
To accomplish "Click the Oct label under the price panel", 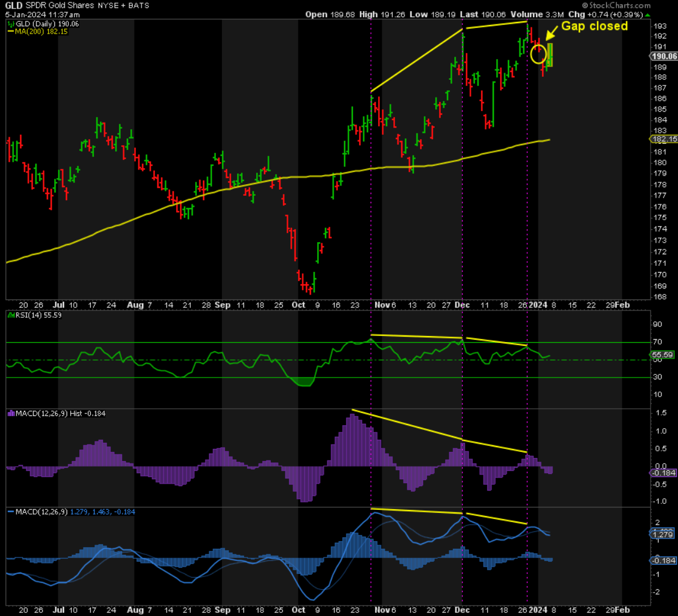I will coord(298,305).
